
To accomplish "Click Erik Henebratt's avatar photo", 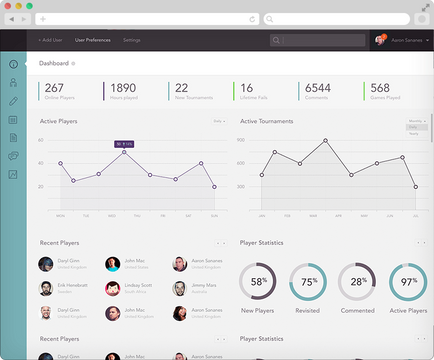I will pyautogui.click(x=46, y=289).
